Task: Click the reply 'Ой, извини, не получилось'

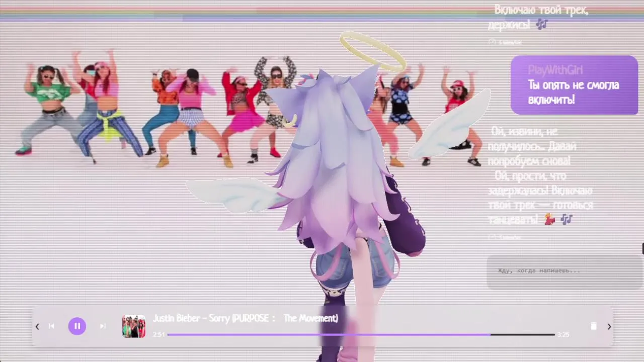Action: (532, 146)
